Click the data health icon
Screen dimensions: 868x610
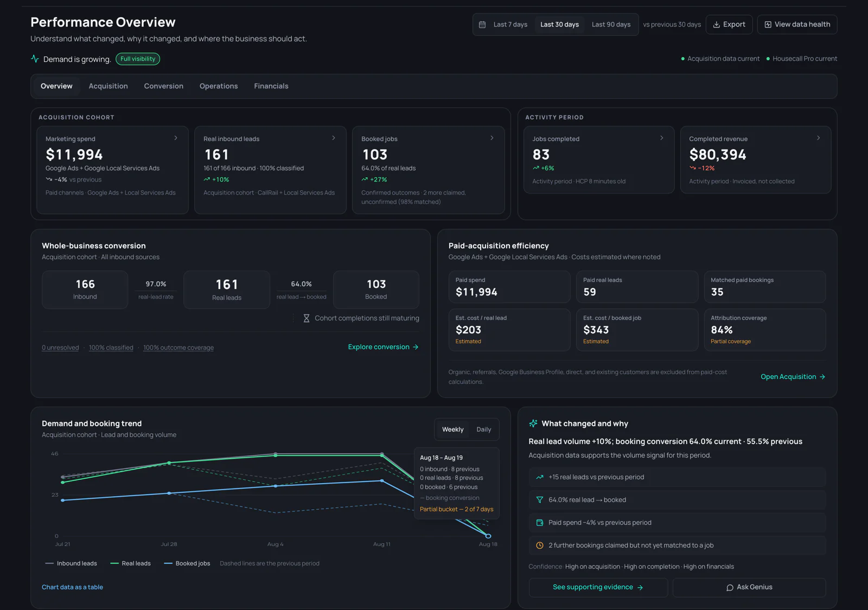click(768, 24)
